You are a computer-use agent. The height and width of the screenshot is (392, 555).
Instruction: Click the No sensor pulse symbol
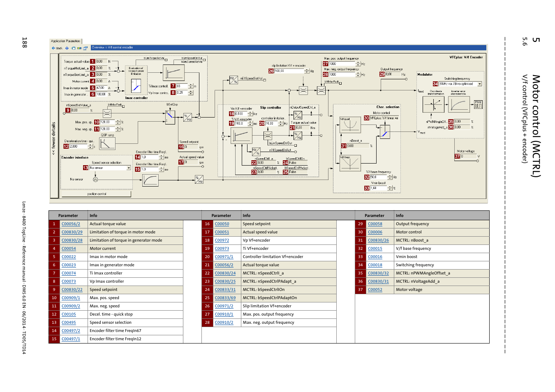[95, 179]
